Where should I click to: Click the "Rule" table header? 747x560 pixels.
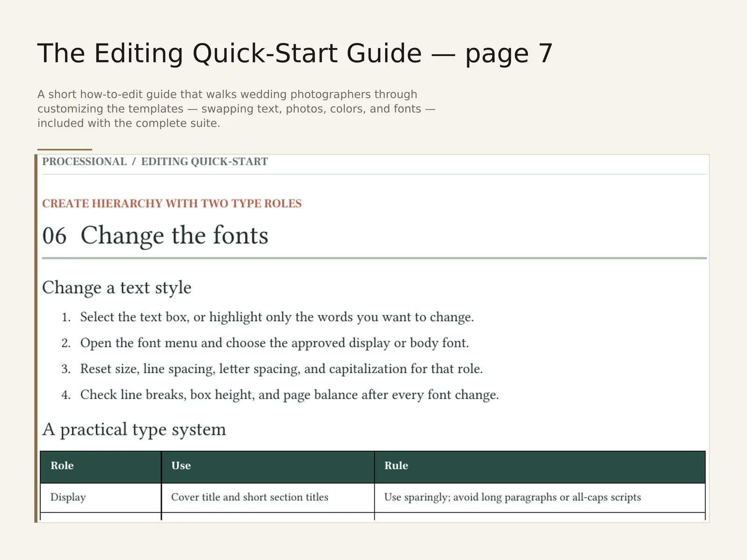click(540, 467)
